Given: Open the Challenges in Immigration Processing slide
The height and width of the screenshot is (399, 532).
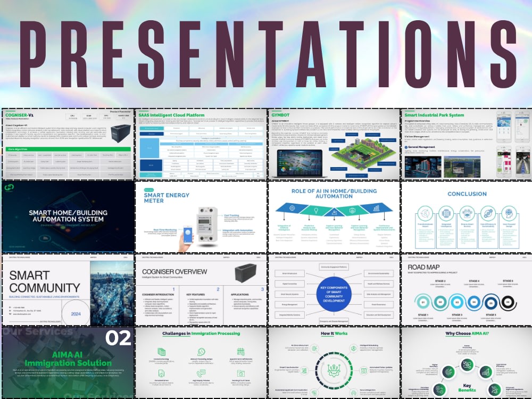Looking at the screenshot, I should 201,362.
